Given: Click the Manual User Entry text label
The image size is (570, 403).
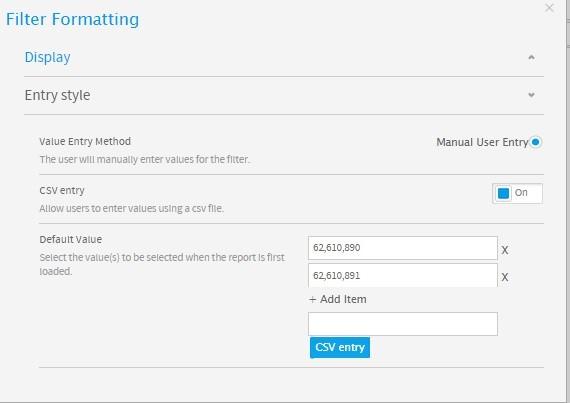Looking at the screenshot, I should click(482, 142).
